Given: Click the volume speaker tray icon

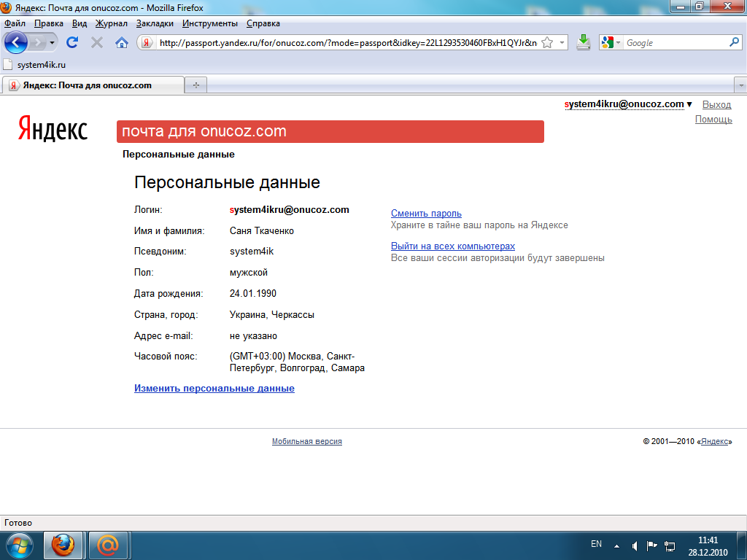Looking at the screenshot, I should pos(635,546).
